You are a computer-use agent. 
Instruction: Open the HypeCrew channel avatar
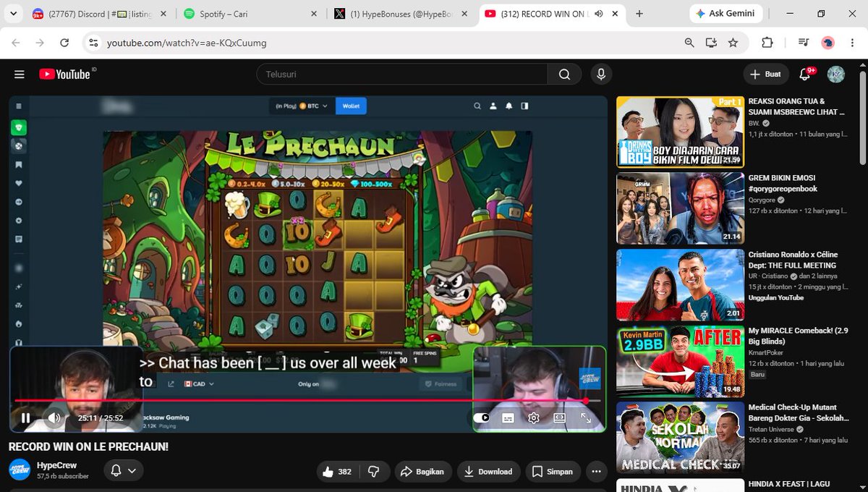tap(20, 470)
